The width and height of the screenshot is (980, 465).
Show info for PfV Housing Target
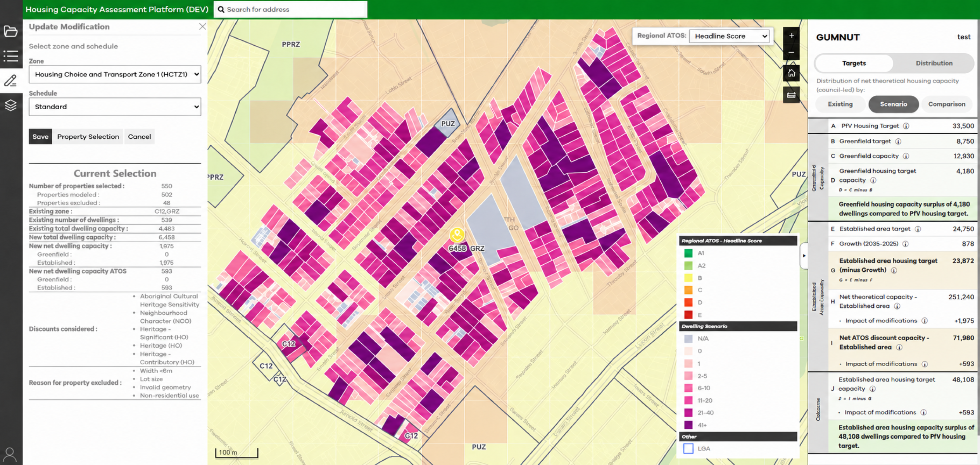point(906,126)
